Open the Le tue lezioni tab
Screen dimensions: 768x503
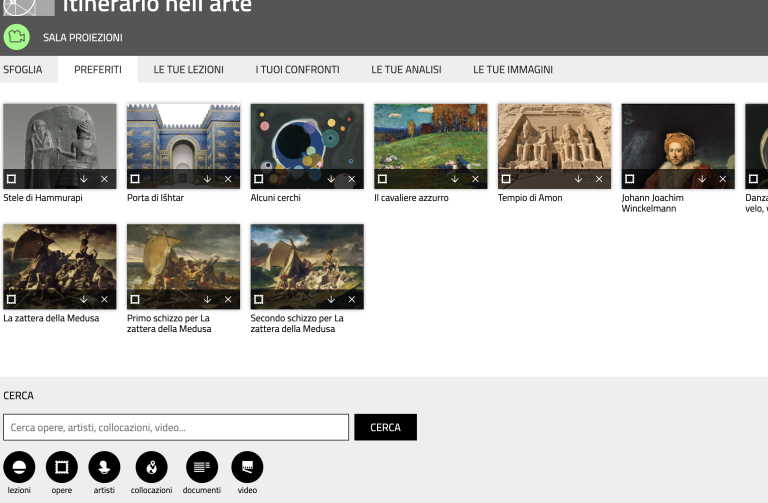coord(188,70)
